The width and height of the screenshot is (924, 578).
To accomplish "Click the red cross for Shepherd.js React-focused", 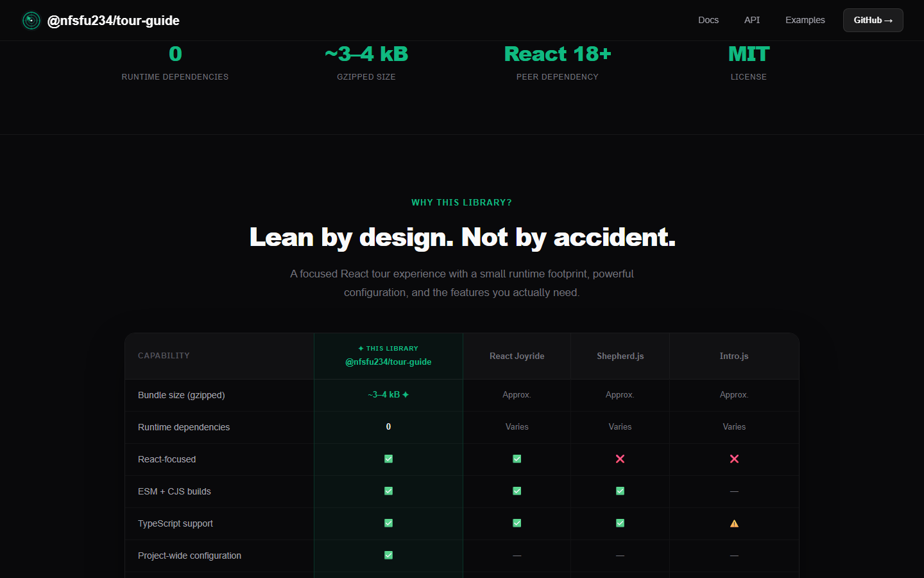I will tap(620, 459).
